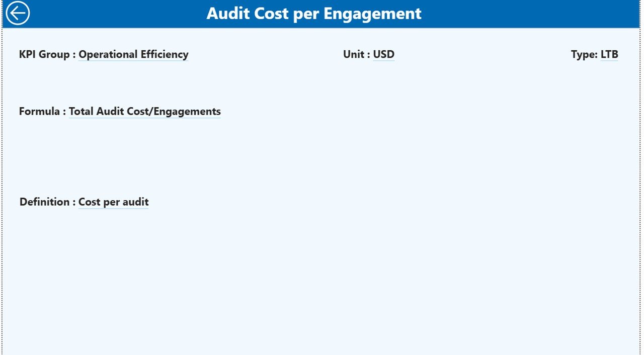Click the word Operational in the KPI Group value
This screenshot has height=355, width=644.
108,54
